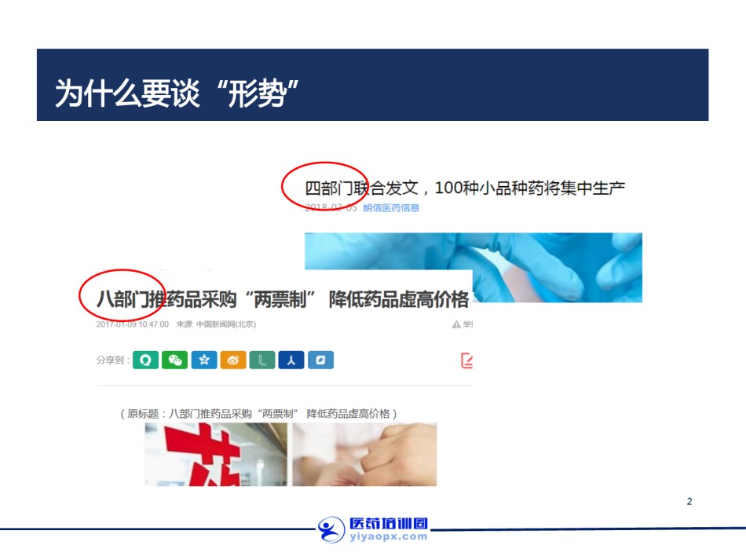Open headline 八部门推药品采购 "两票制"
Screen dimensions: 746x560
point(283,300)
